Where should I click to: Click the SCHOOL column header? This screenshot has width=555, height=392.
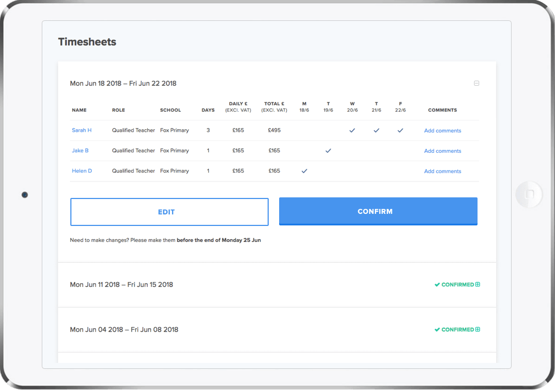tap(170, 110)
